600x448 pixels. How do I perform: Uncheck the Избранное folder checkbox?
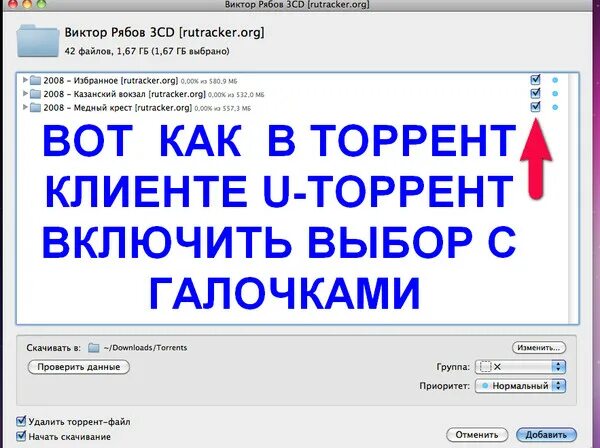tap(535, 80)
